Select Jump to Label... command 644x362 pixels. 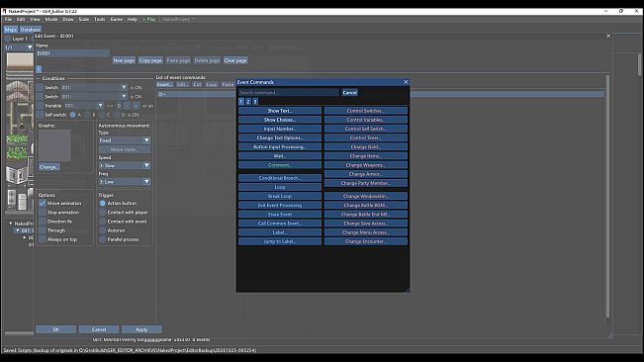coord(280,241)
